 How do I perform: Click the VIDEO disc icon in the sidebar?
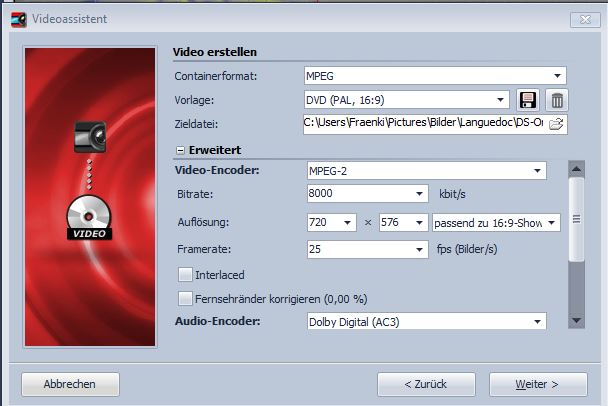(90, 219)
